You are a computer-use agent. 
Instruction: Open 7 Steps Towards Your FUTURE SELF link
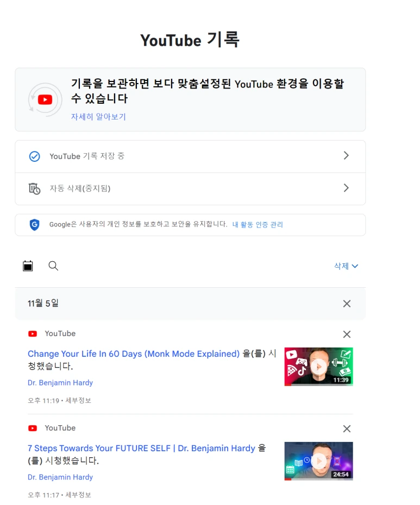[x=141, y=448]
